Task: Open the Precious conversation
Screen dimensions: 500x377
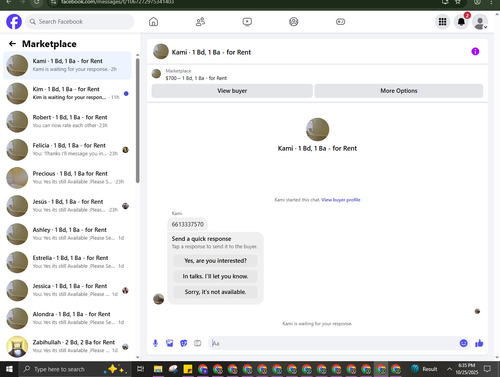Action: pos(67,178)
